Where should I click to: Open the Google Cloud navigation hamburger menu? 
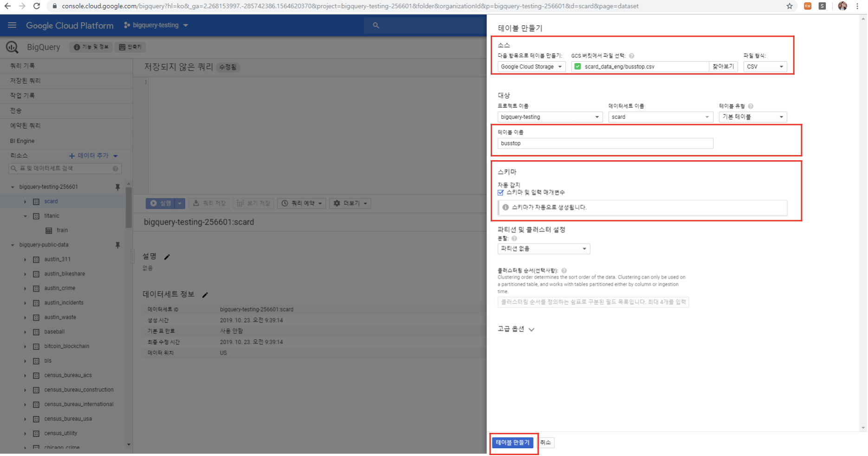(12, 25)
